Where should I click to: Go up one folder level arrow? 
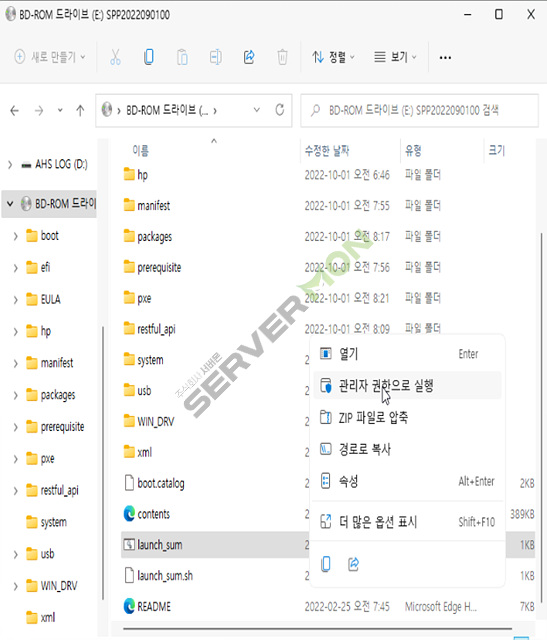click(x=80, y=111)
